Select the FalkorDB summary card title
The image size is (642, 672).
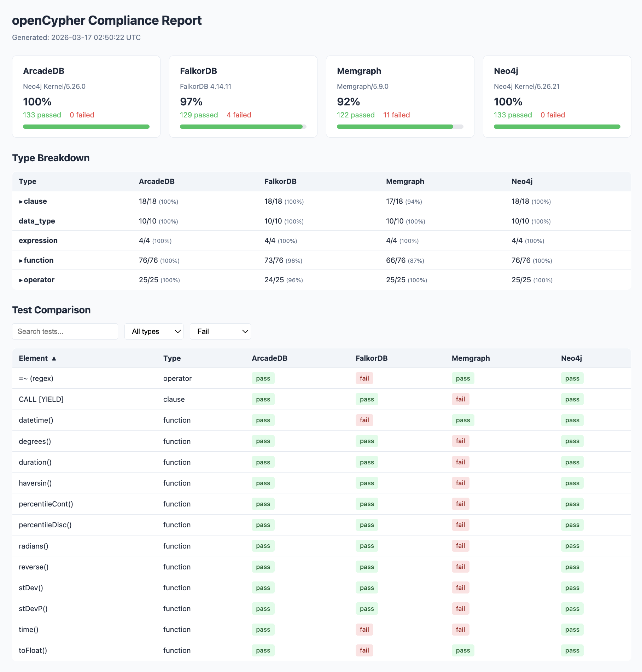click(198, 71)
